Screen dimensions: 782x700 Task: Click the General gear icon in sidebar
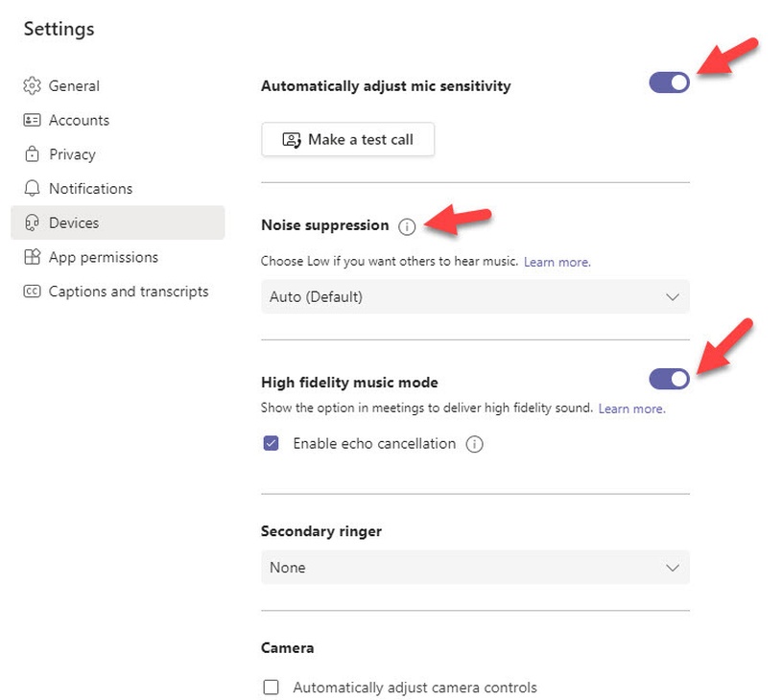pos(33,86)
